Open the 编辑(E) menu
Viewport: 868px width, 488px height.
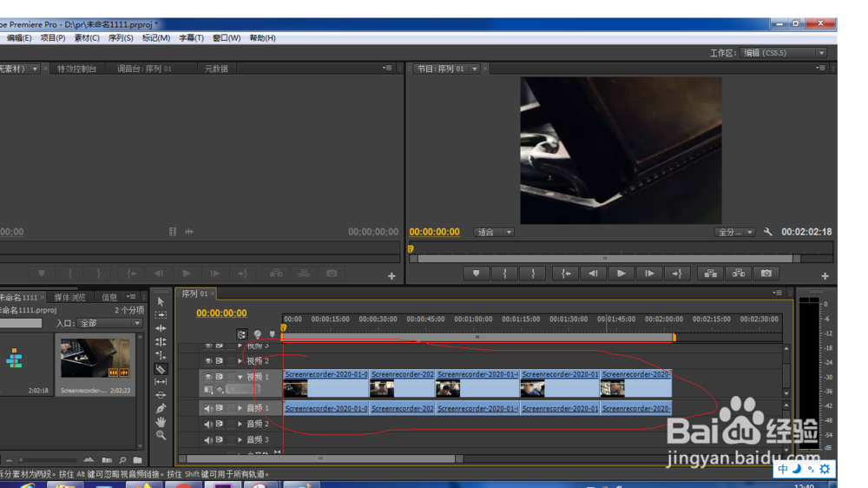click(x=19, y=37)
